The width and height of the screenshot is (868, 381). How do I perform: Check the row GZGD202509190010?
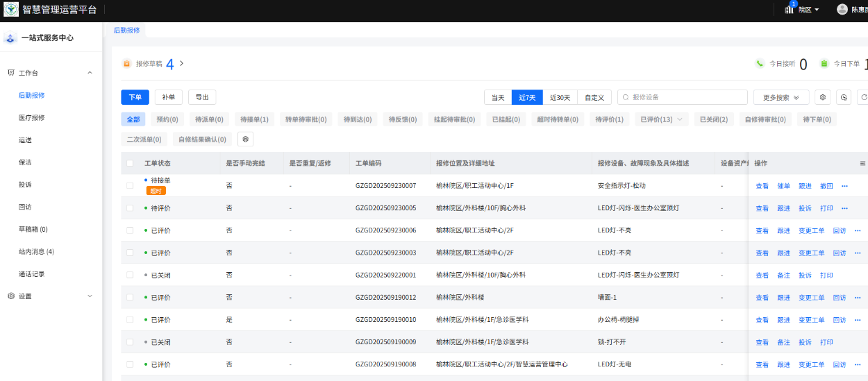[x=130, y=319]
